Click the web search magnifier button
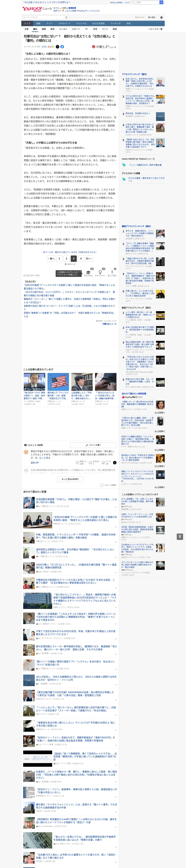The width and height of the screenshot is (186, 868). 161,2
